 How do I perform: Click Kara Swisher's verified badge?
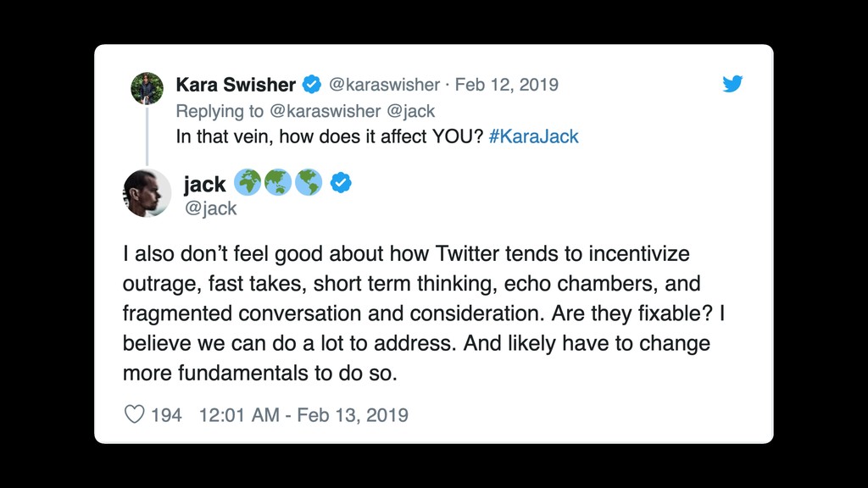[312, 85]
